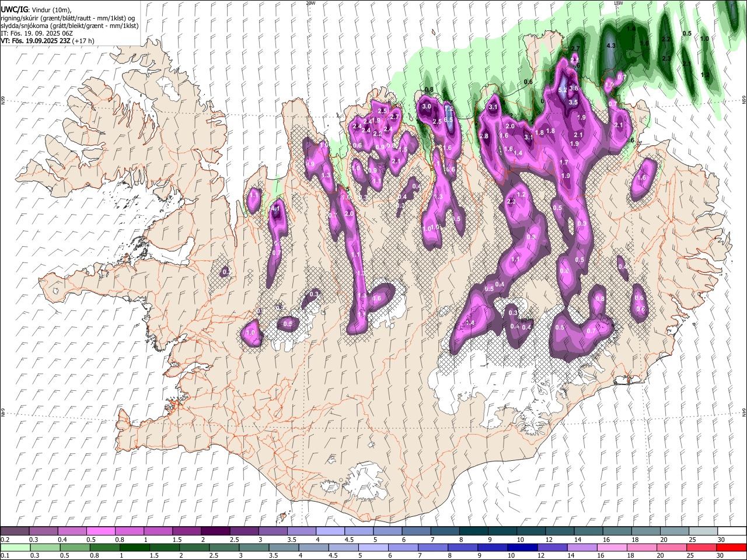
Task: Click the 15W longitude label
Action: (617, 3)
